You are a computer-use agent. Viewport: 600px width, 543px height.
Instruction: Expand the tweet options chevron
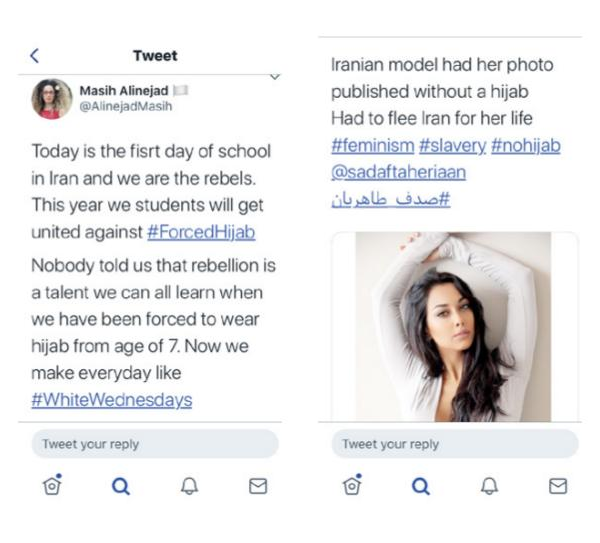pos(275,77)
